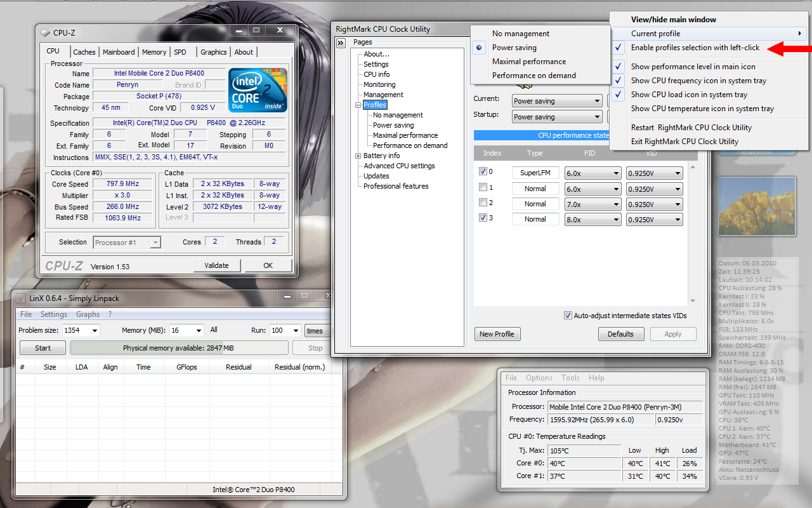
Task: Check the index 2 P-state checkbox
Action: [483, 203]
